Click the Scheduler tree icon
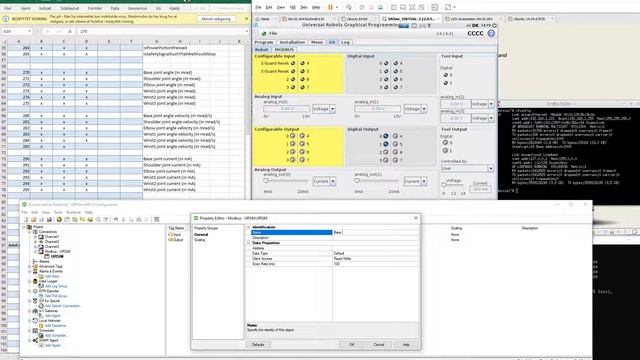 pyautogui.click(x=35, y=331)
